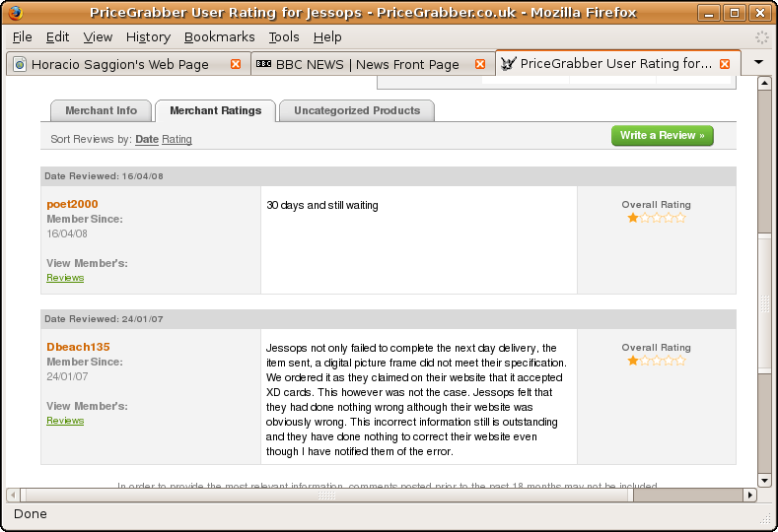778x532 pixels.
Task: View poet2000's Reviews link
Action: (x=65, y=278)
